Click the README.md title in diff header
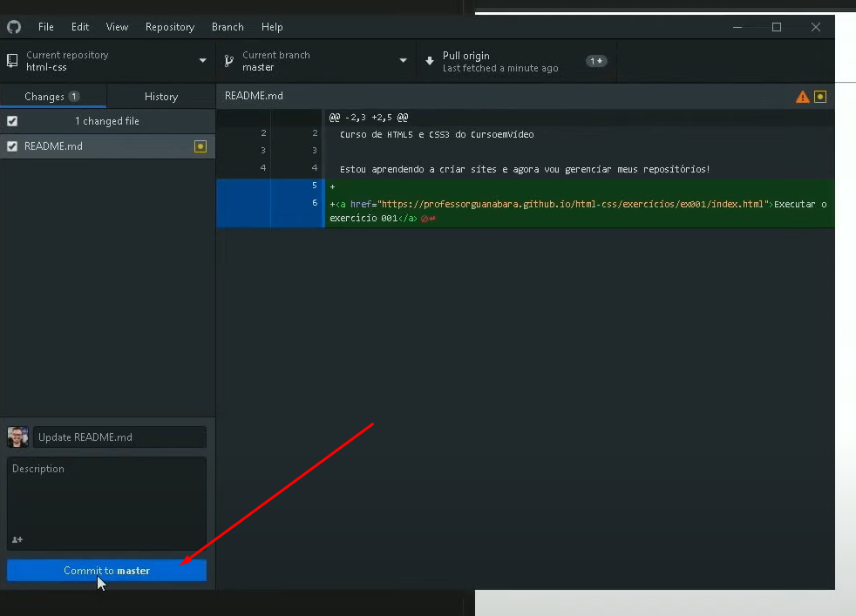The width and height of the screenshot is (856, 616). (254, 96)
